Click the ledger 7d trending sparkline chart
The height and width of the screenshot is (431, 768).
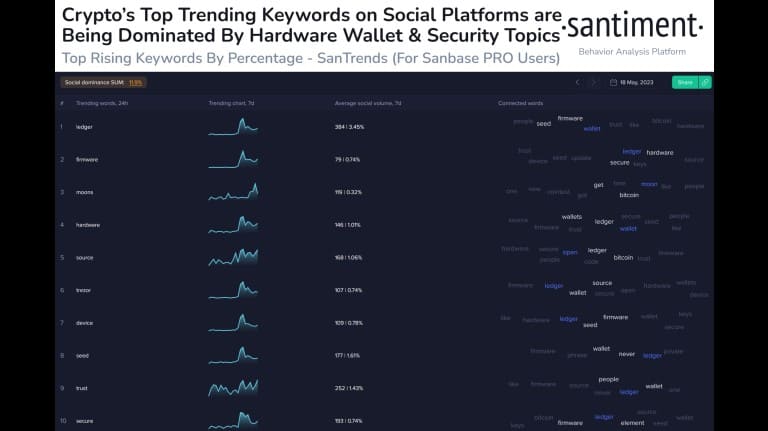233,127
